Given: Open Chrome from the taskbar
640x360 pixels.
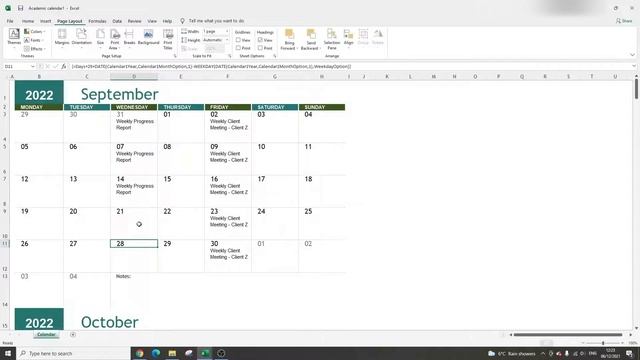Looking at the screenshot, I should pyautogui.click(x=140, y=353).
